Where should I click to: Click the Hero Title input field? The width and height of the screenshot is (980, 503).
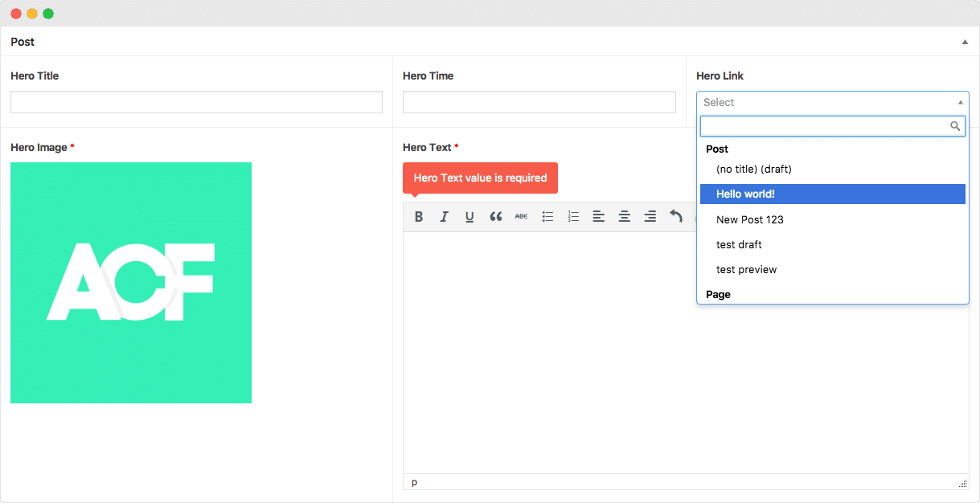click(x=196, y=102)
